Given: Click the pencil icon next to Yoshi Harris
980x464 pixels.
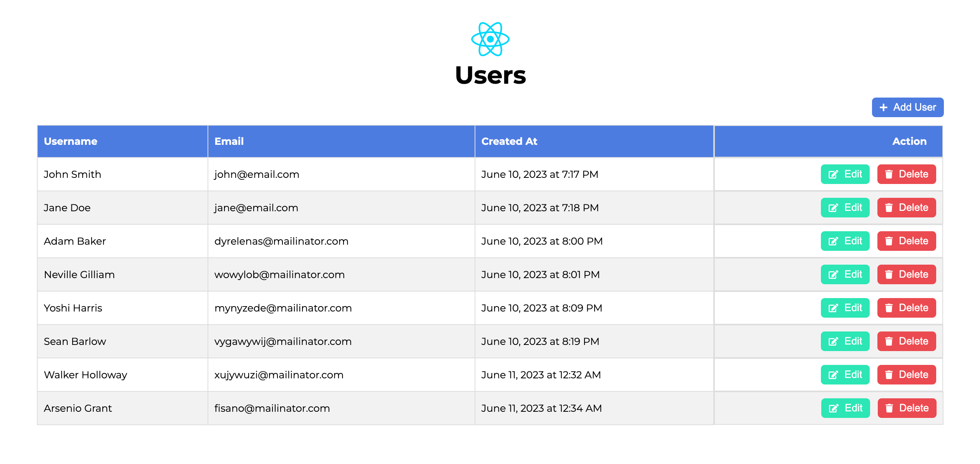Looking at the screenshot, I should (x=833, y=308).
